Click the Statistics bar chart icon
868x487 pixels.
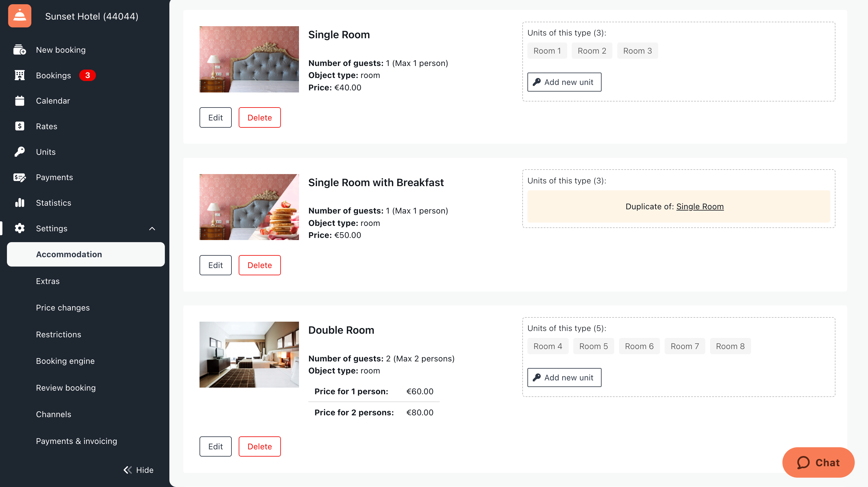20,203
